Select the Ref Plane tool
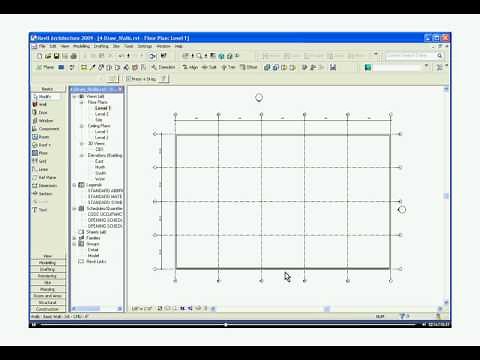 coord(44,177)
